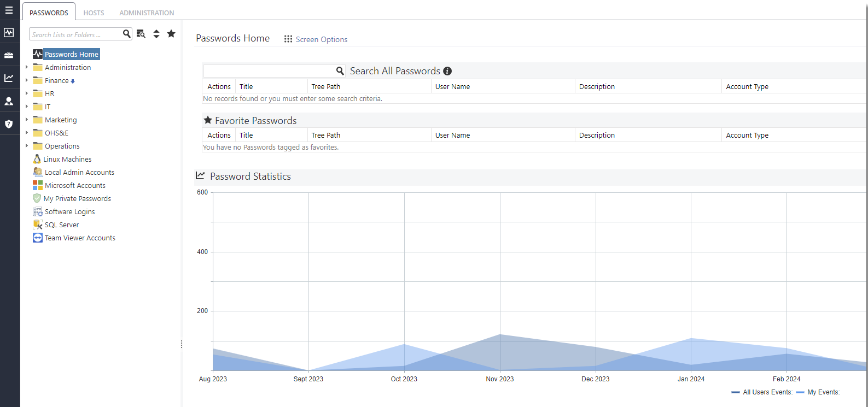Click the expand/collapse tree arrows icon
The width and height of the screenshot is (868, 407).
coord(156,34)
